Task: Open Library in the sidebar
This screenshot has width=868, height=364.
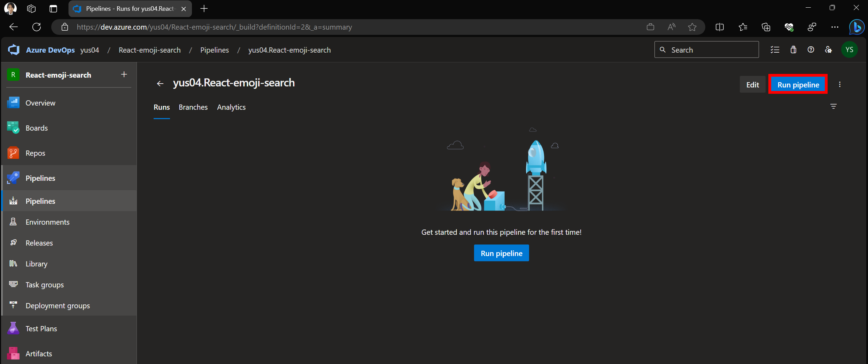Action: pyautogui.click(x=69, y=264)
